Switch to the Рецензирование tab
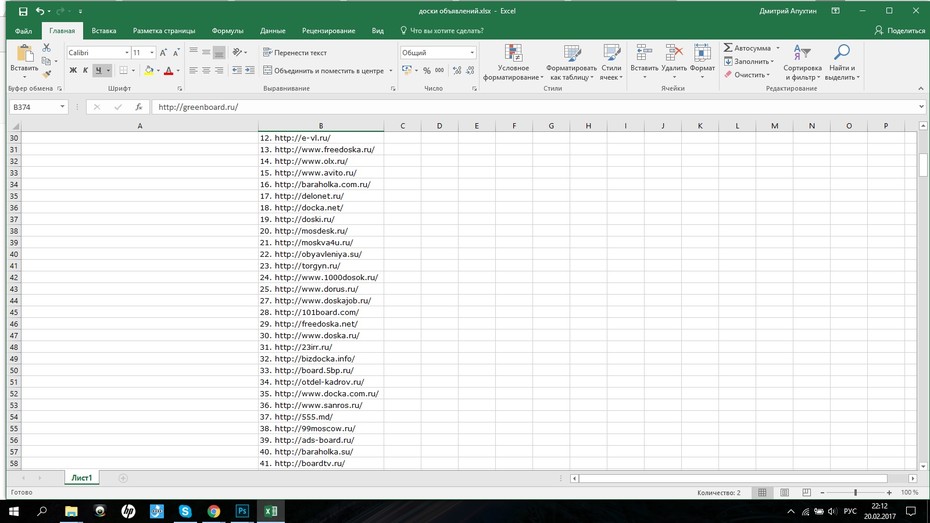Viewport: 930px width, 523px height. click(328, 31)
